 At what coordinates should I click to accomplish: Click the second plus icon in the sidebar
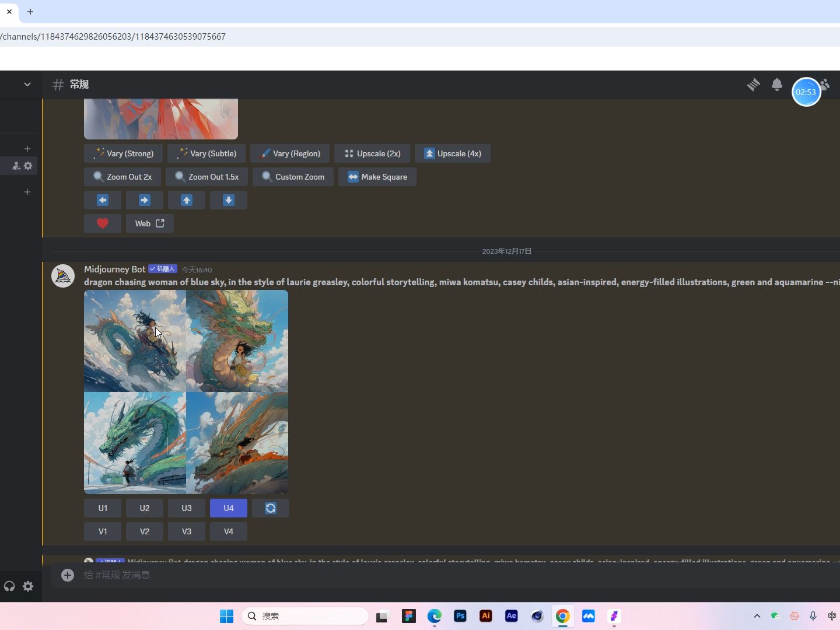click(x=27, y=192)
